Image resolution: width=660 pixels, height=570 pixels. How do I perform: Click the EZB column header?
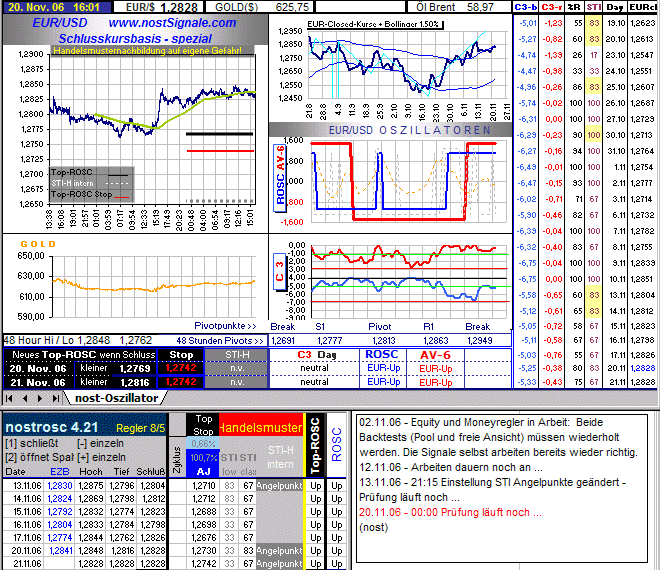click(x=60, y=471)
